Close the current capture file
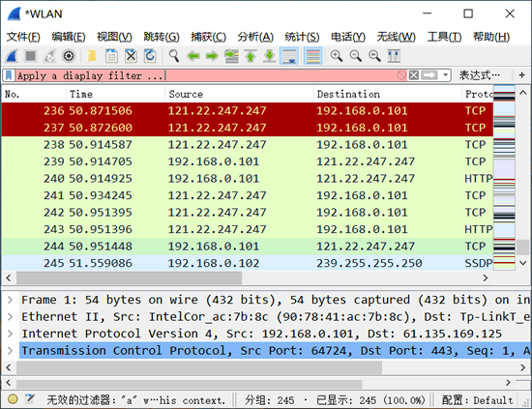 pos(131,56)
